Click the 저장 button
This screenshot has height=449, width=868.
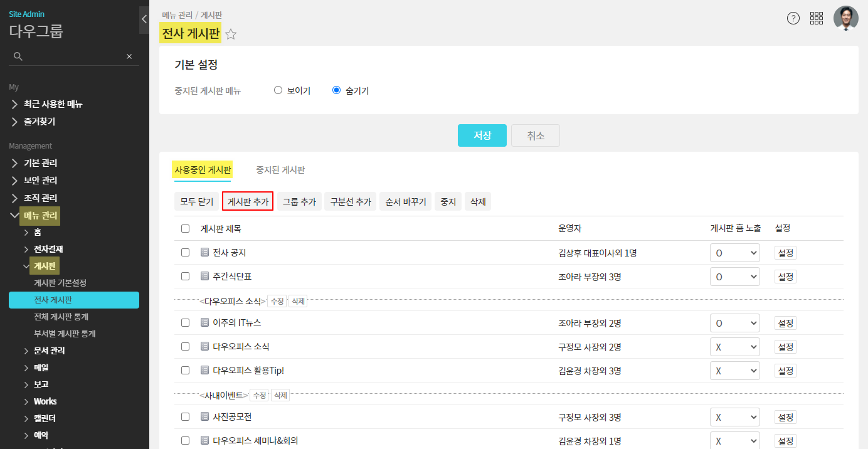point(482,135)
